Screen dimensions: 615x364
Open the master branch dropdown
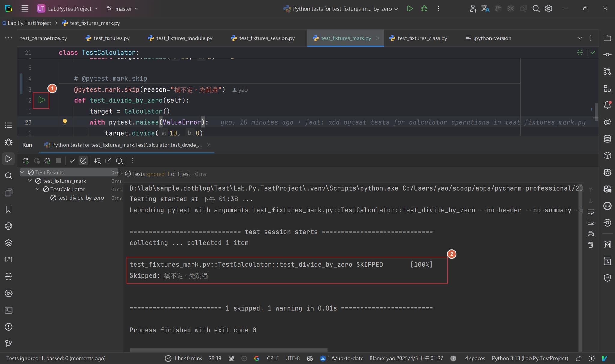[x=123, y=9]
